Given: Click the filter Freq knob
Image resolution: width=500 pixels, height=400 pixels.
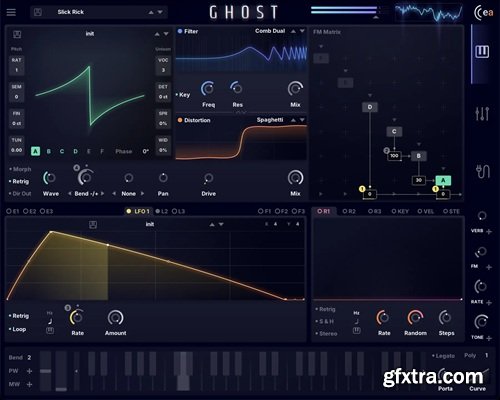Looking at the screenshot, I should tap(208, 89).
